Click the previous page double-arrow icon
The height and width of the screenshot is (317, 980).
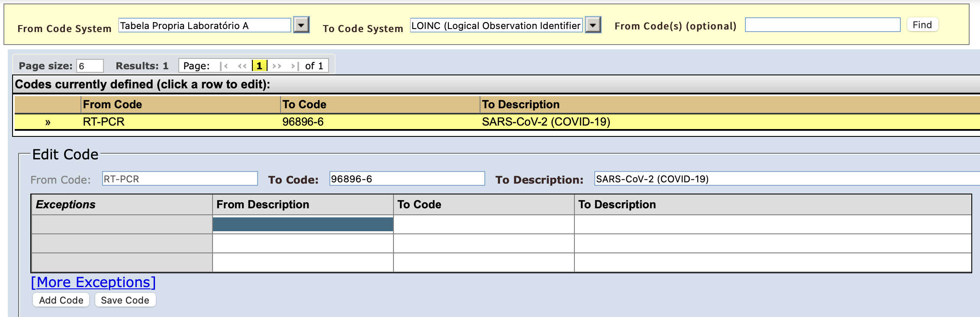point(242,66)
